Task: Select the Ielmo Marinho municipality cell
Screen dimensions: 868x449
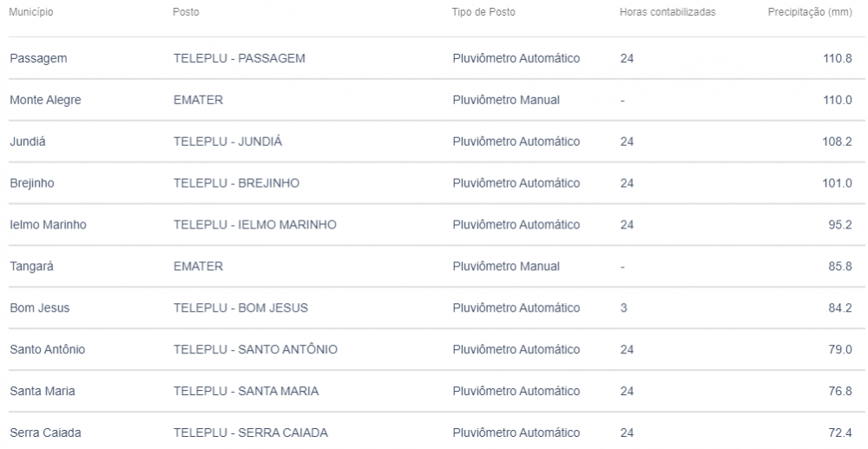Action: click(48, 225)
